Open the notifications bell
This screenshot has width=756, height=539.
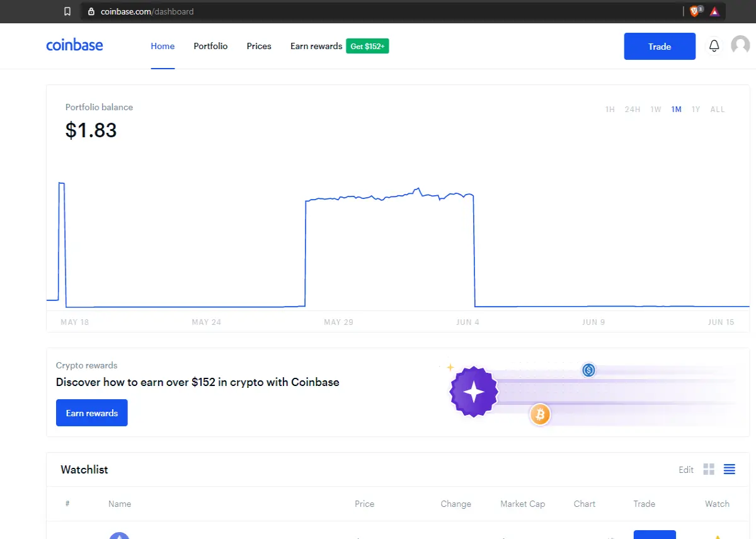(x=714, y=46)
